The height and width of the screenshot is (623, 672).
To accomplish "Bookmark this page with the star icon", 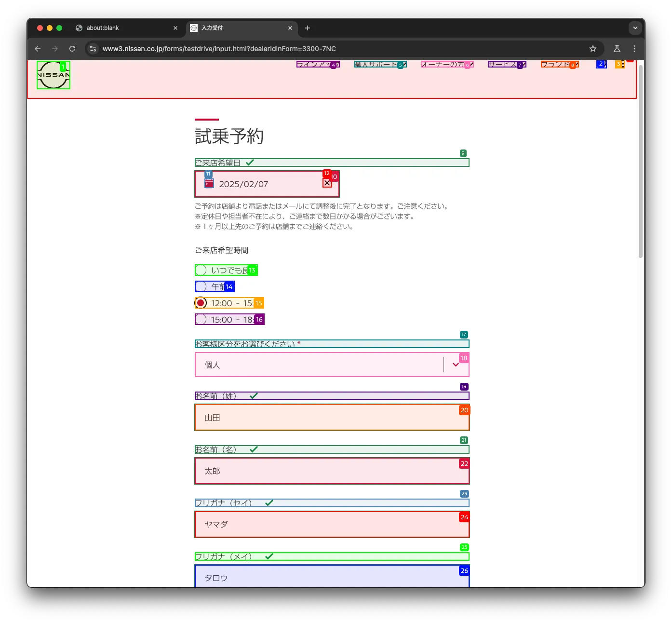I will (593, 49).
